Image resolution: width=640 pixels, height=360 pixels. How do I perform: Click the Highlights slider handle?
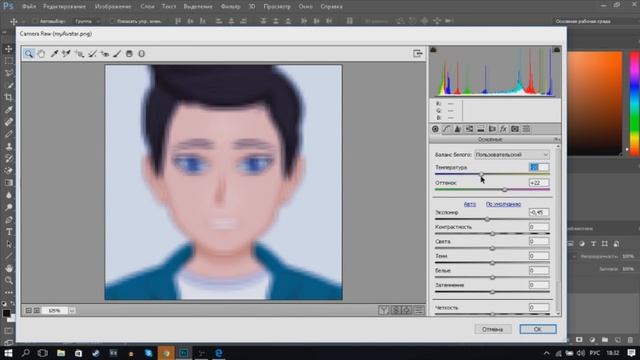click(x=492, y=248)
